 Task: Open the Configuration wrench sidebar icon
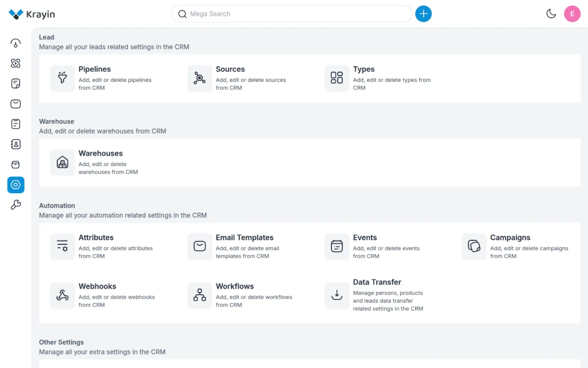[x=16, y=205]
